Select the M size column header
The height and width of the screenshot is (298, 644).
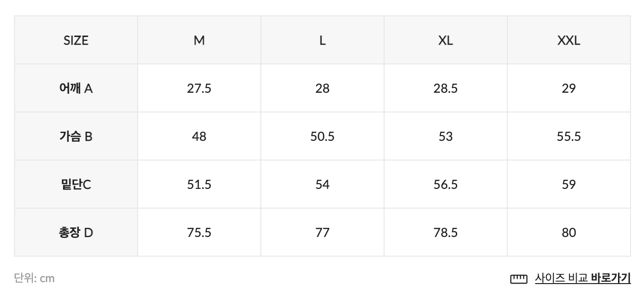(x=199, y=40)
